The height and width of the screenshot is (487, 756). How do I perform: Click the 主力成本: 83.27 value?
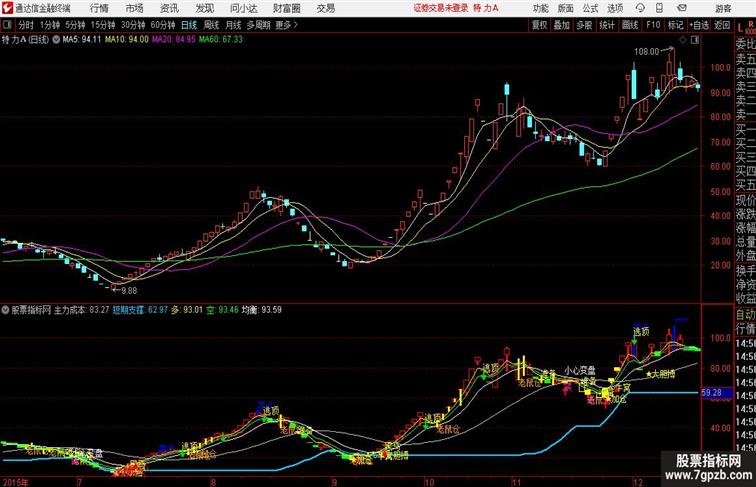click(x=81, y=310)
